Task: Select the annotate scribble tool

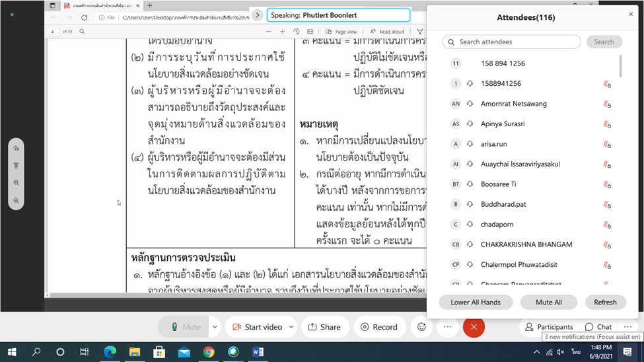Action: point(16,149)
